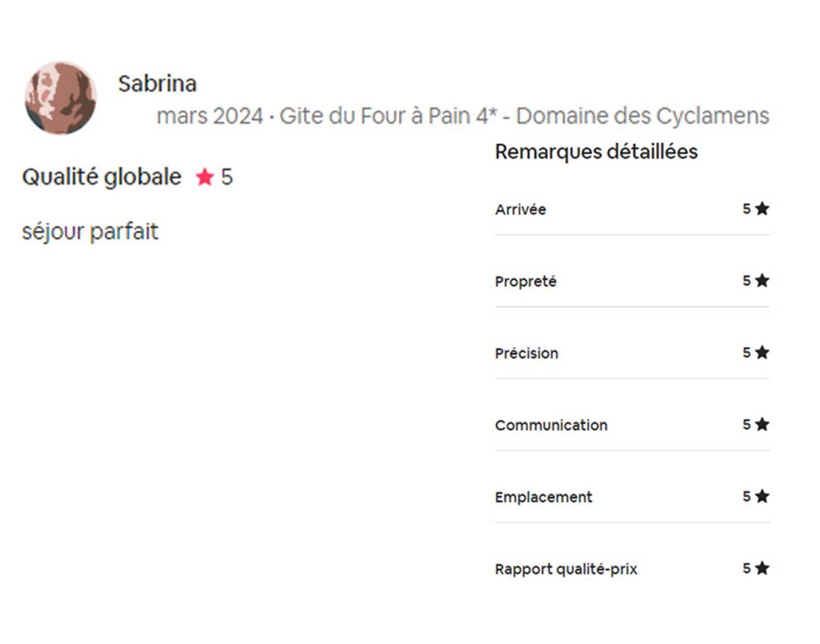The image size is (820, 644).
Task: Click the star next to Propreté
Action: tap(762, 280)
